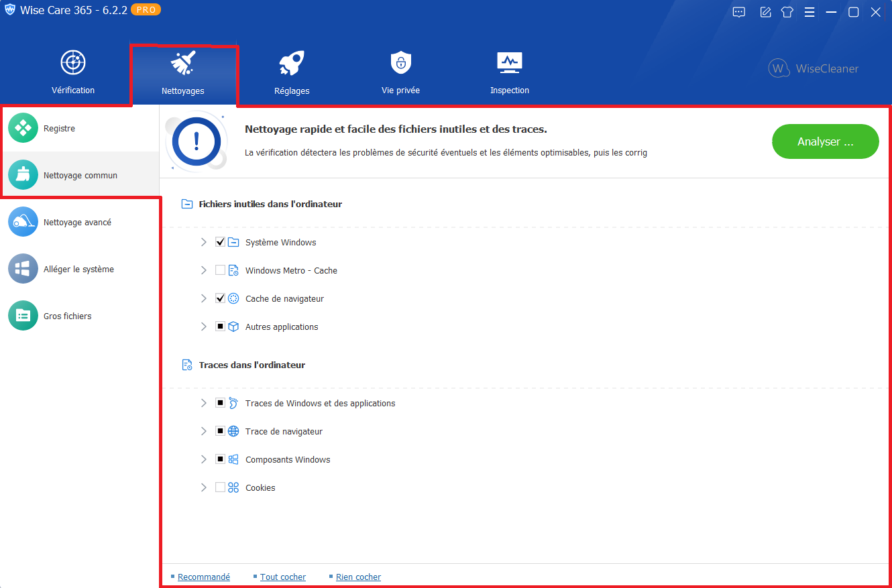The image size is (892, 588).
Task: Click the Cookies four-circle icon
Action: click(233, 487)
